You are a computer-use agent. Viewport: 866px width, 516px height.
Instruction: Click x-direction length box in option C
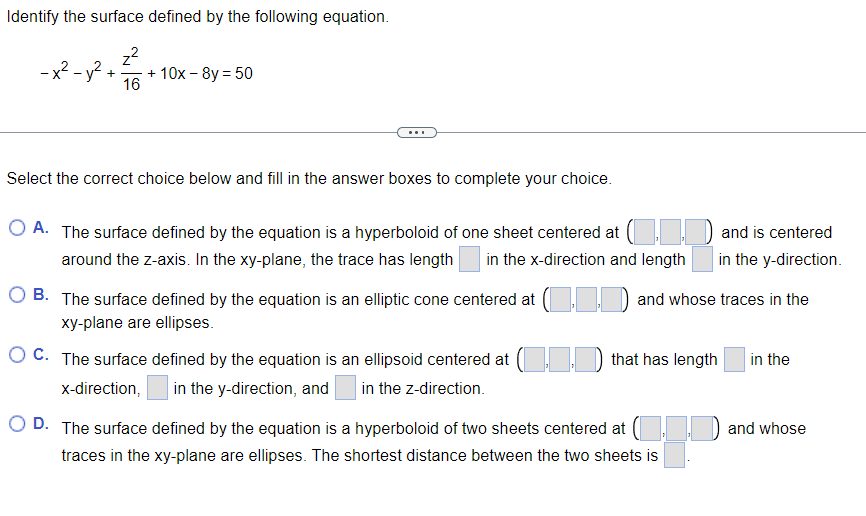(734, 360)
